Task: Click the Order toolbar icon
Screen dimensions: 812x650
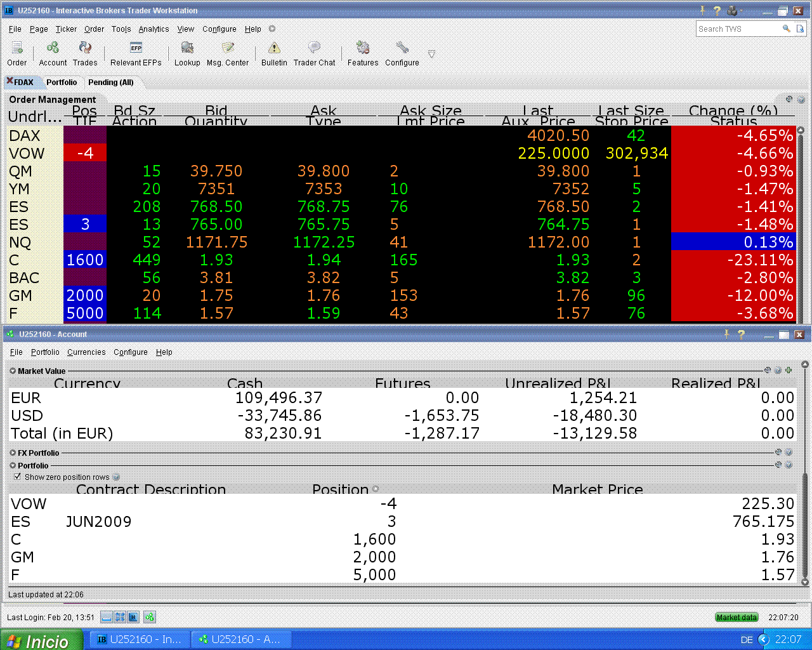Action: [17, 48]
